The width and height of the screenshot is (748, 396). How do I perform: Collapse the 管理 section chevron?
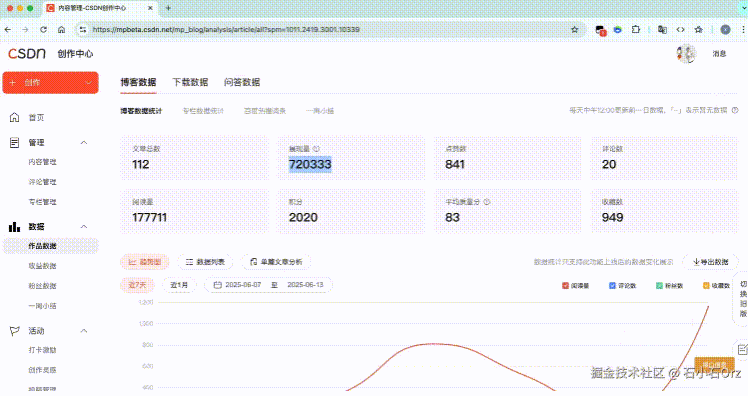point(84,143)
